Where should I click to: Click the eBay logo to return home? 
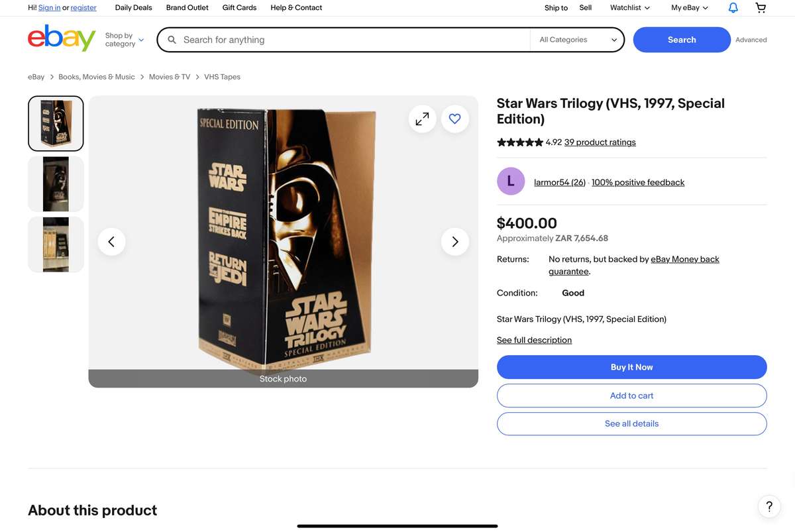[62, 39]
